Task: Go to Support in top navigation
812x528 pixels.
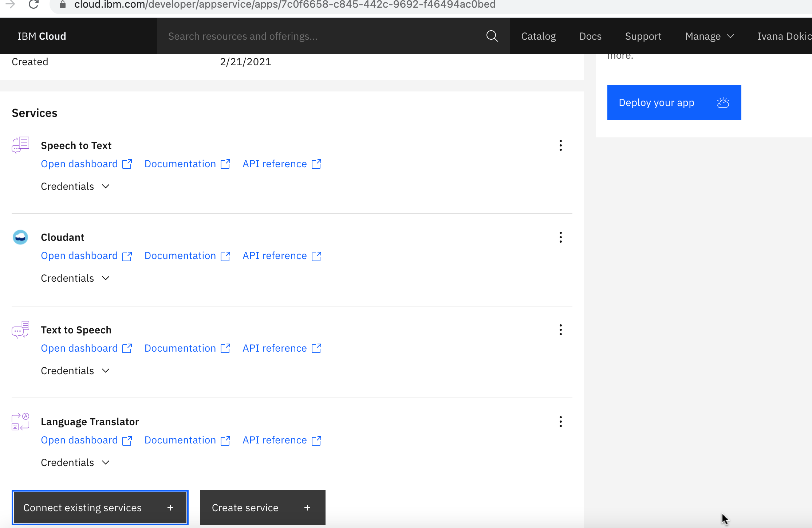Action: click(x=643, y=36)
